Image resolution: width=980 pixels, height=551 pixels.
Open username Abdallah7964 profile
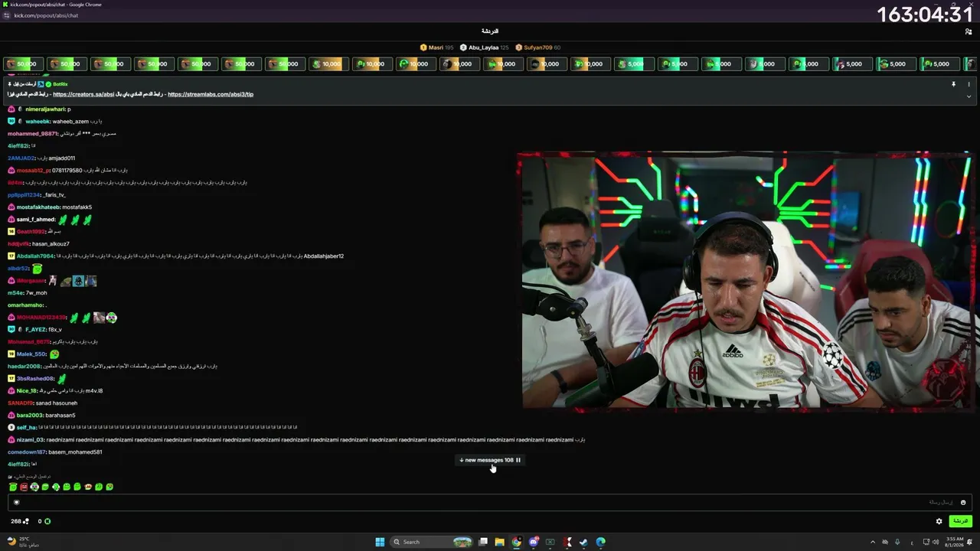[35, 256]
